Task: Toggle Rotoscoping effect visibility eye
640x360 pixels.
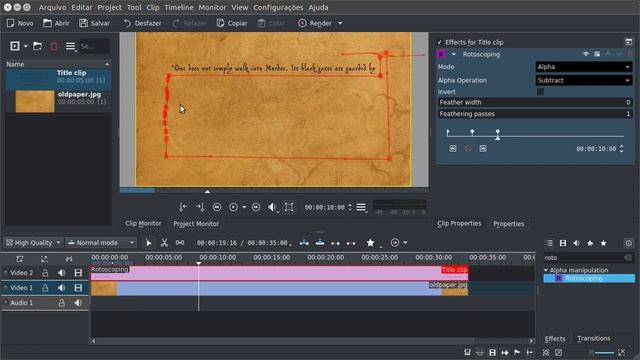Action: tap(586, 54)
